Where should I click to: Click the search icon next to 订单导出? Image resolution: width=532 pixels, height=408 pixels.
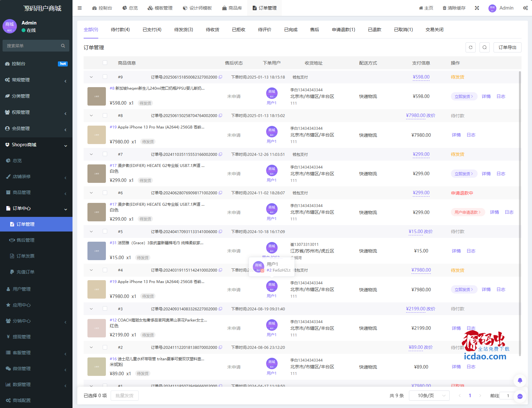click(484, 47)
